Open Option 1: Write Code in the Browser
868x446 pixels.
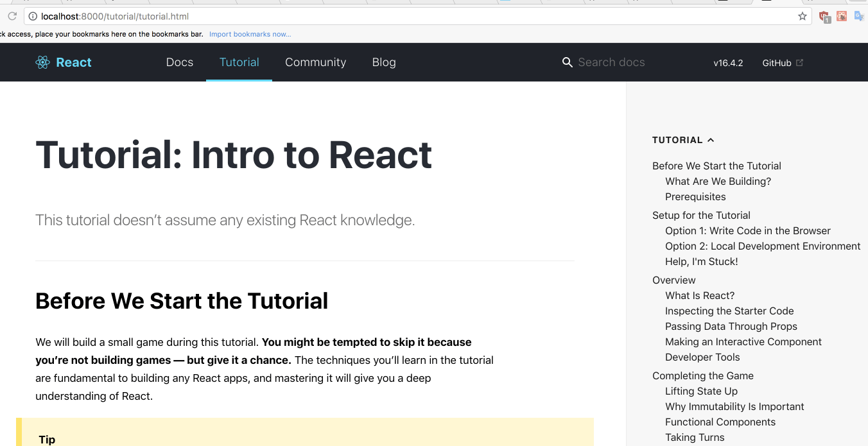click(748, 230)
